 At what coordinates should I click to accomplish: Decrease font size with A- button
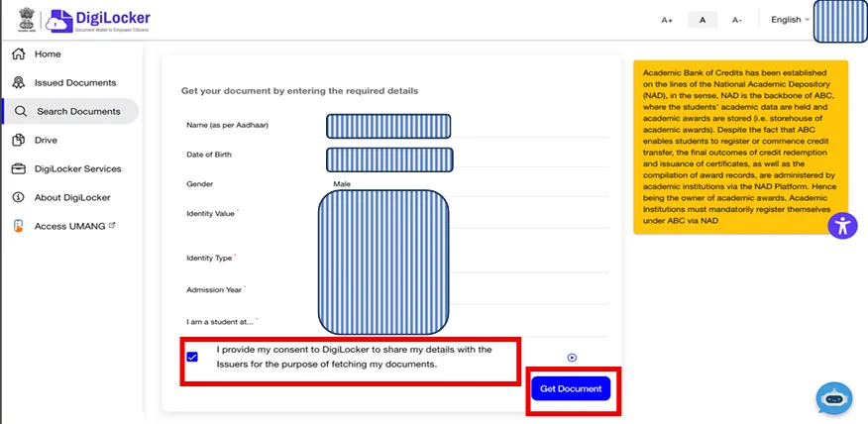coord(736,20)
